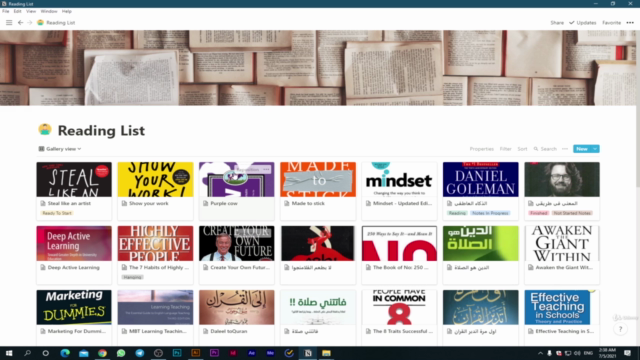Viewport: 640px width, 360px height.
Task: Launch Microsoft Edge from taskbar
Action: pos(65,353)
